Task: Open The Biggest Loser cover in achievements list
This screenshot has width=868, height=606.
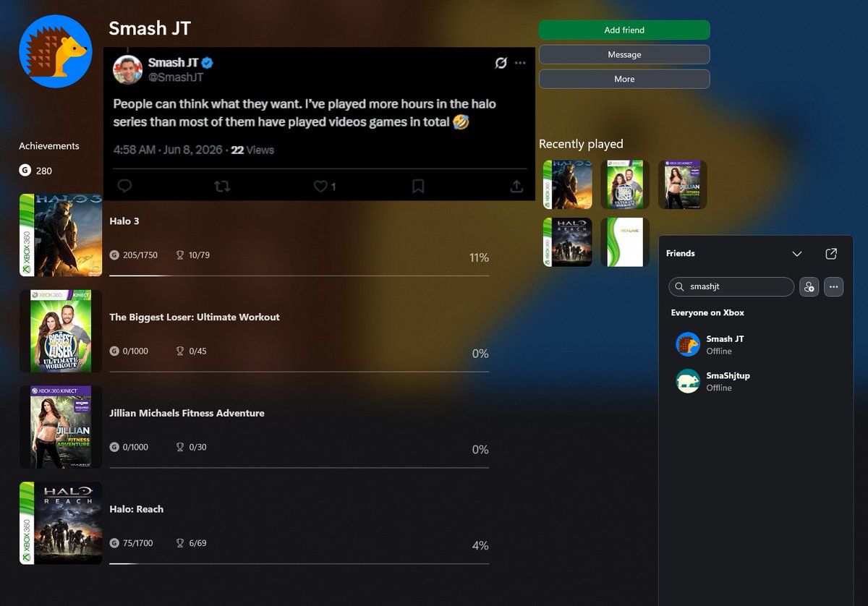Action: pos(61,331)
